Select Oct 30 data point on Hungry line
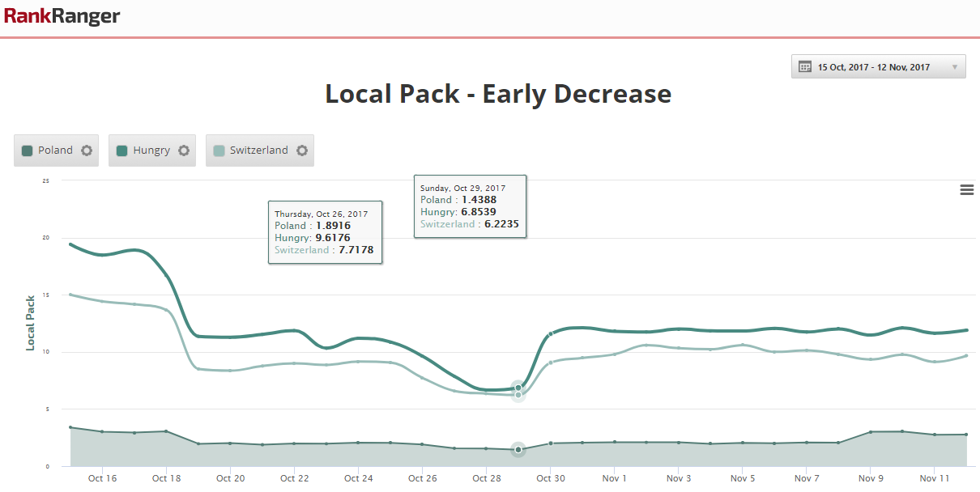 click(551, 333)
